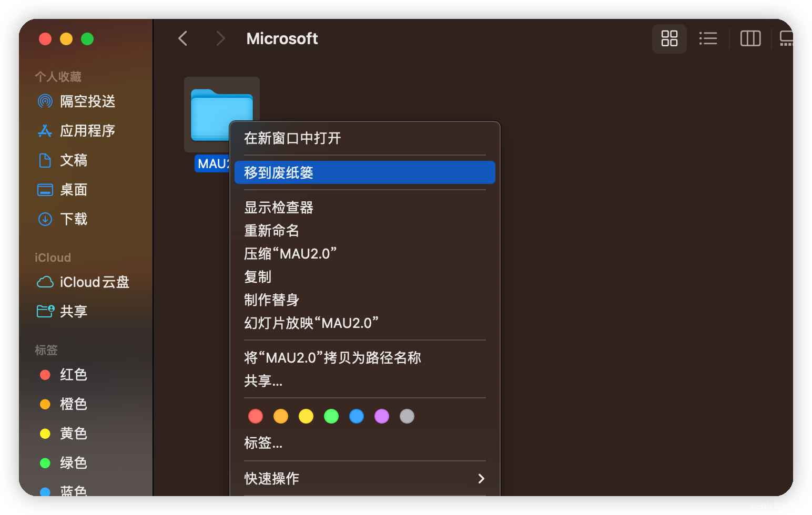The height and width of the screenshot is (515, 812).
Task: Apply green tag color in context menu
Action: click(x=331, y=416)
